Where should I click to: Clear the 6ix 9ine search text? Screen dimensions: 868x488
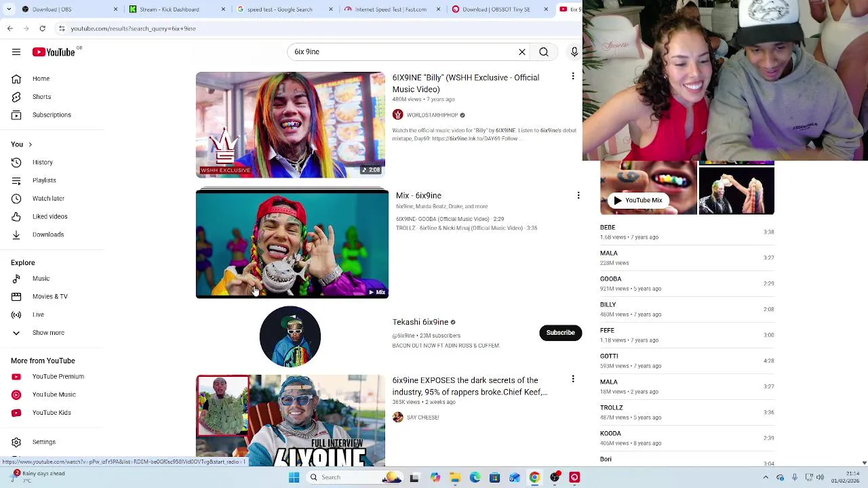[522, 52]
